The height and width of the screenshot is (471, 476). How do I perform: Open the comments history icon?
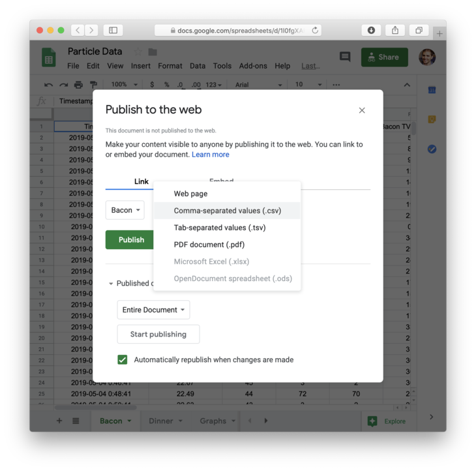[x=345, y=57]
